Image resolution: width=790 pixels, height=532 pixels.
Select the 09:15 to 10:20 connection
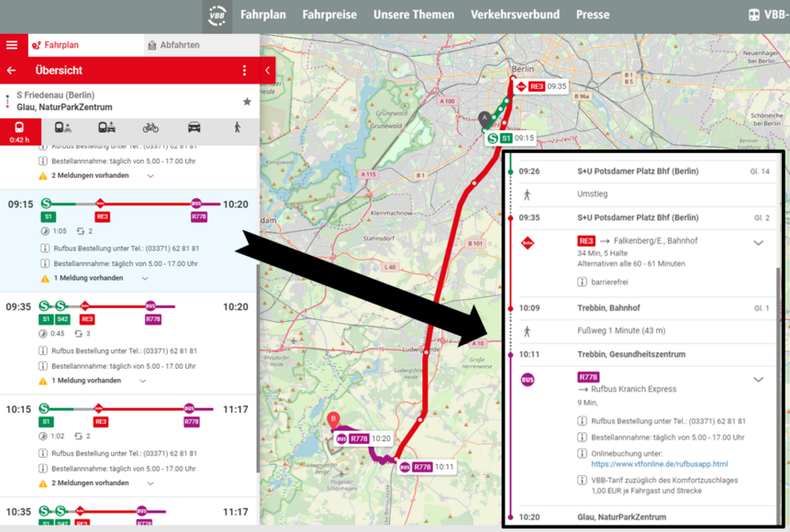pos(128,241)
